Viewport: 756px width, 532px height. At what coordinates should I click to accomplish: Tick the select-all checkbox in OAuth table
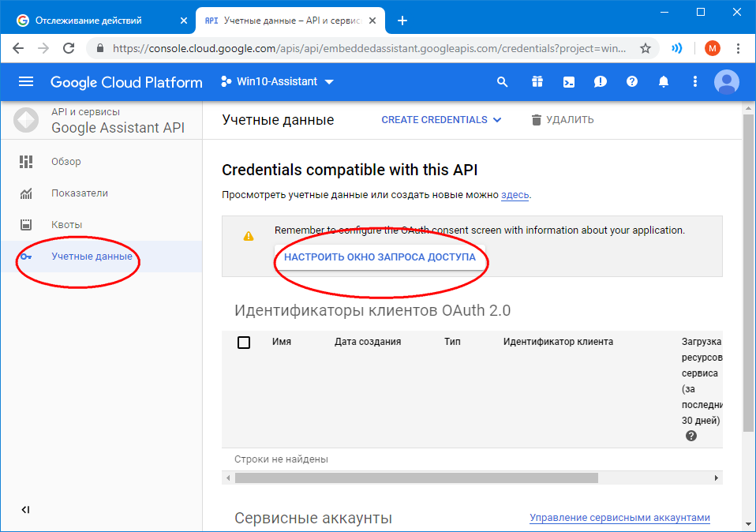[244, 343]
